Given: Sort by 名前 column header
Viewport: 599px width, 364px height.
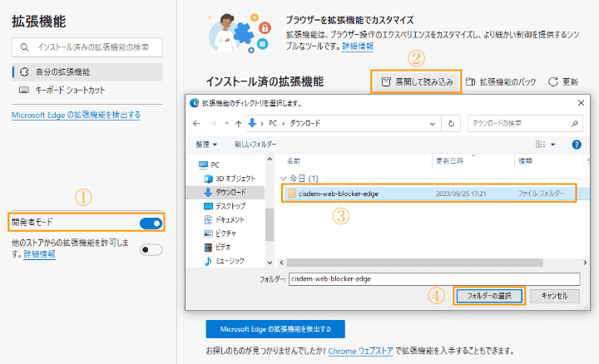Looking at the screenshot, I should 294,161.
